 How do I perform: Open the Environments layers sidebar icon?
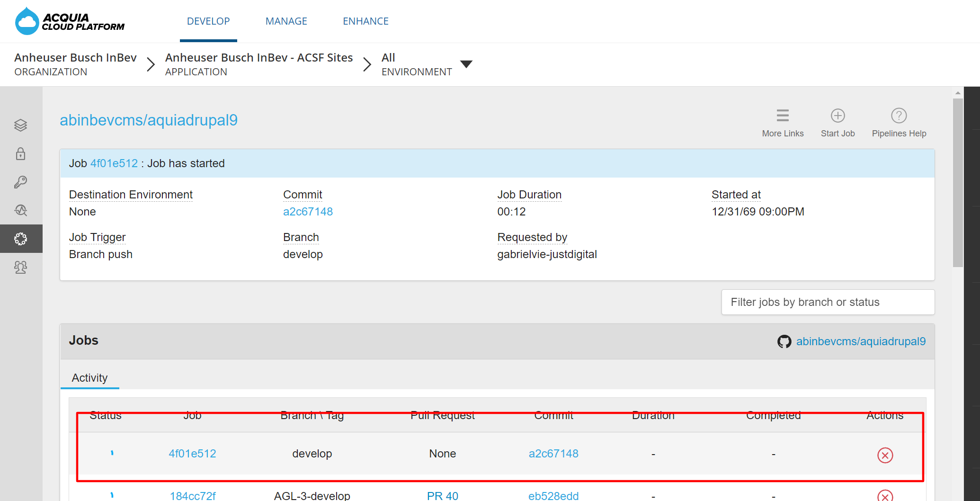21,125
